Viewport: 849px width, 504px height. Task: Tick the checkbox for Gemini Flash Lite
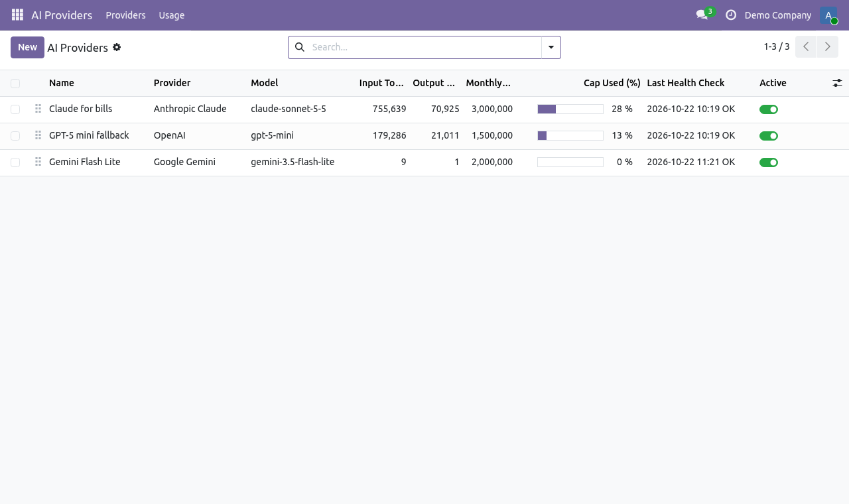15,162
